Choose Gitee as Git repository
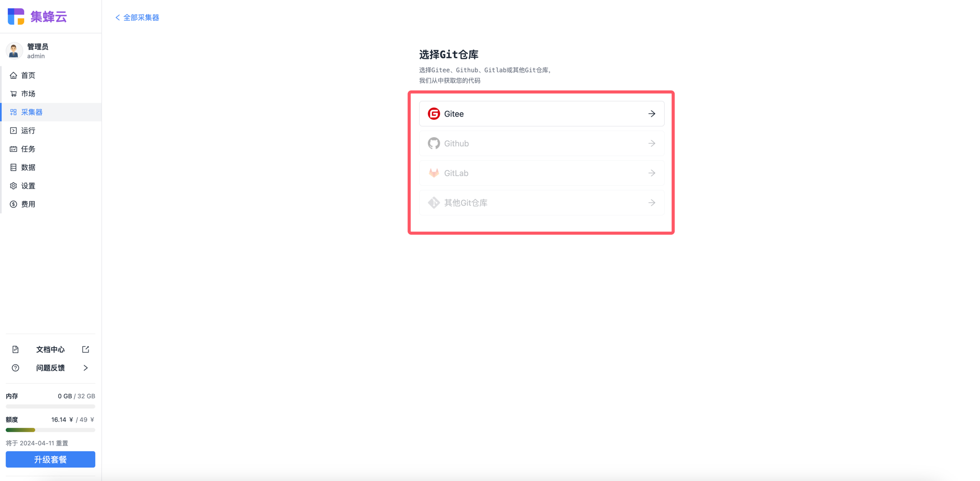Image resolution: width=980 pixels, height=481 pixels. coord(541,114)
